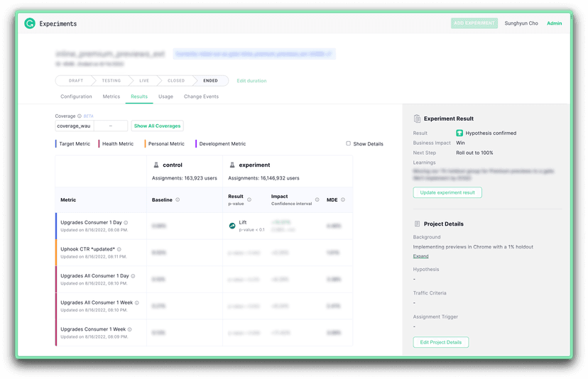Click the trophy icon beside Hypothesis confirmed
This screenshot has width=588, height=379.
(459, 133)
